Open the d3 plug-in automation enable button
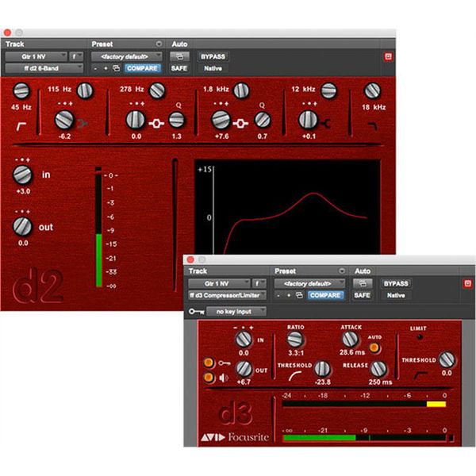This screenshot has width=476, height=476. click(363, 283)
